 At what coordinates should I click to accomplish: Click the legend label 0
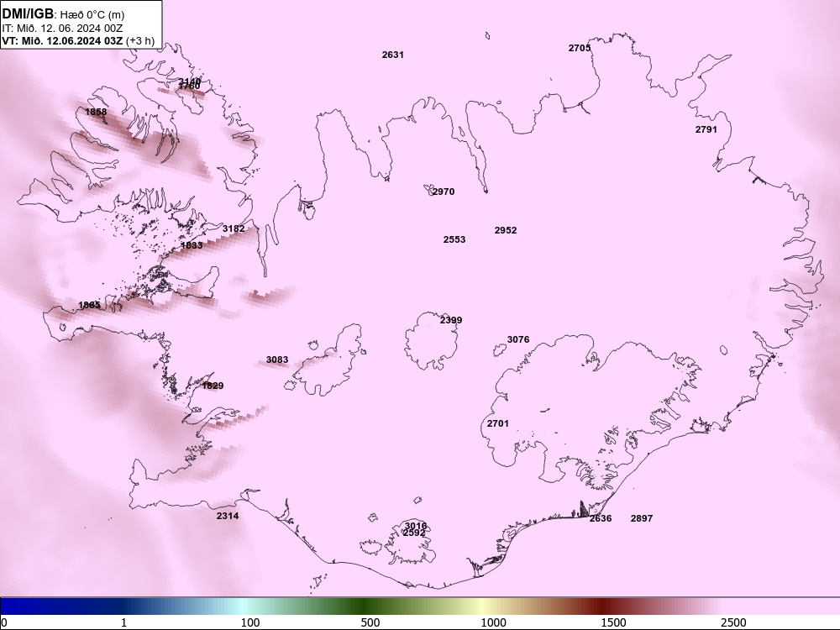tap(4, 622)
